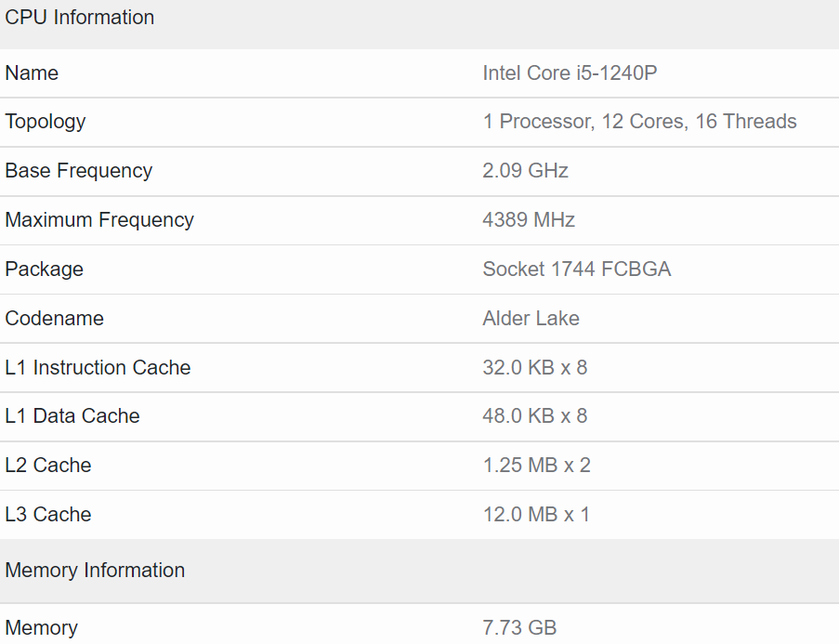839x644 pixels.
Task: Select the 7.73 GB memory value
Action: pos(518,627)
